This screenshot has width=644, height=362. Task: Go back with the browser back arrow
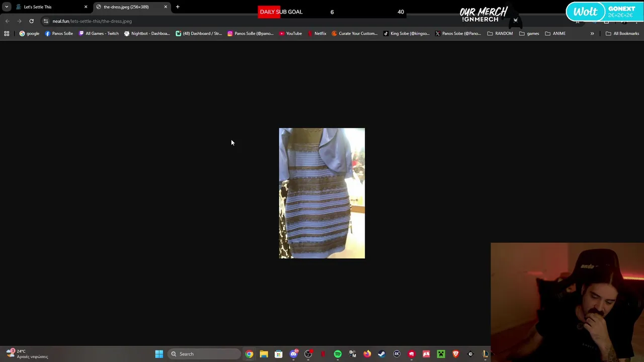pos(7,21)
